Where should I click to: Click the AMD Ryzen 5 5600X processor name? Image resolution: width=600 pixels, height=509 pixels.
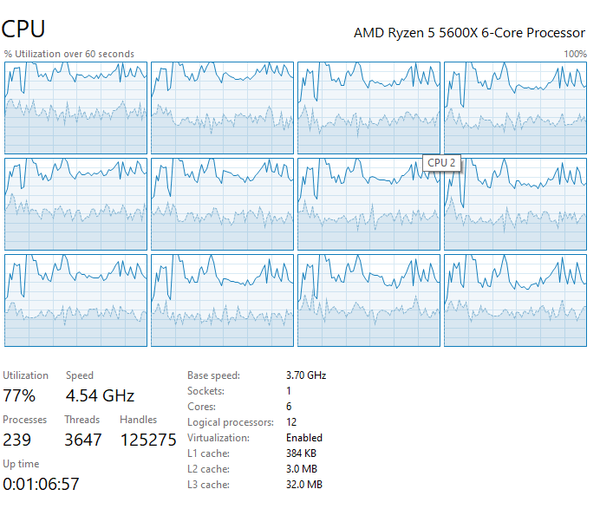point(469,33)
